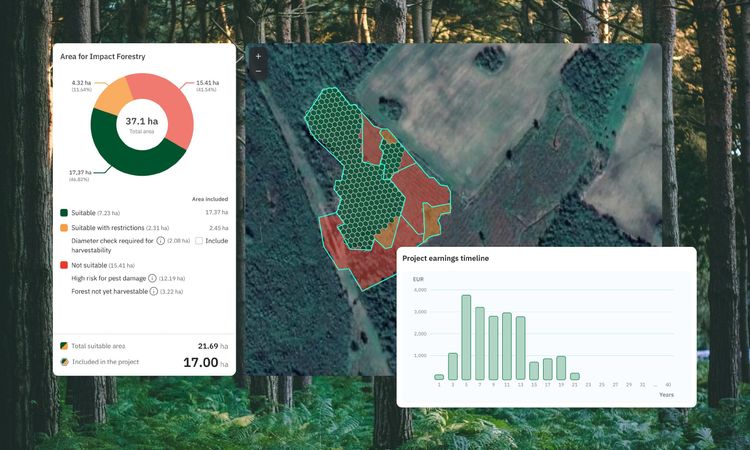Image resolution: width=750 pixels, height=450 pixels.
Task: Open info icon for Diameter check requirement
Action: pyautogui.click(x=160, y=241)
